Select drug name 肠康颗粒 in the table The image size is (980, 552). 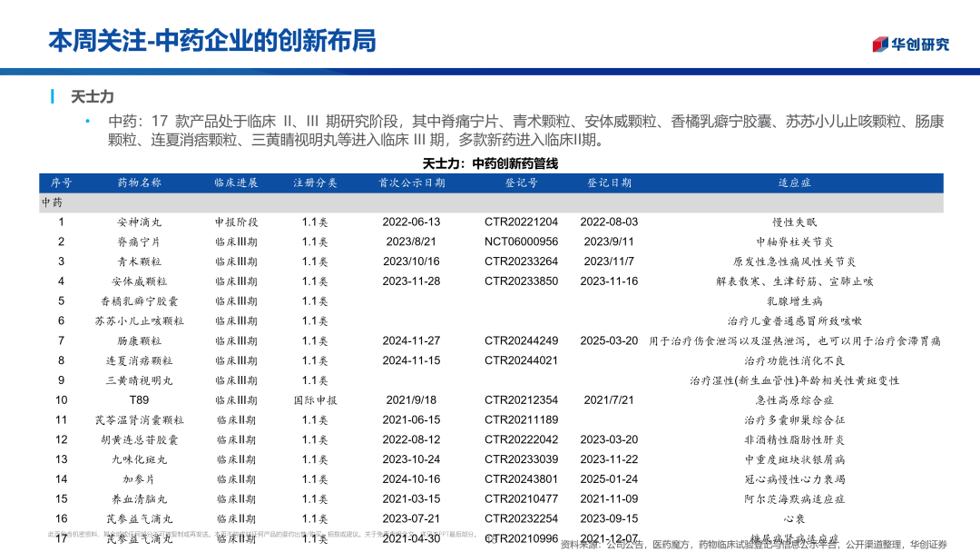click(x=140, y=341)
